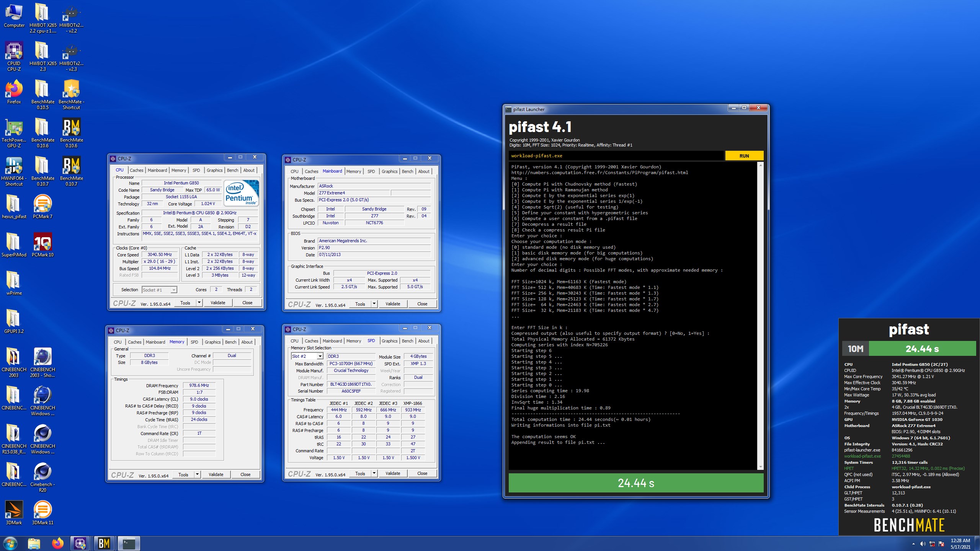Click the DRAM Frequency value 978.6 MHz
Image resolution: width=980 pixels, height=551 pixels.
199,385
